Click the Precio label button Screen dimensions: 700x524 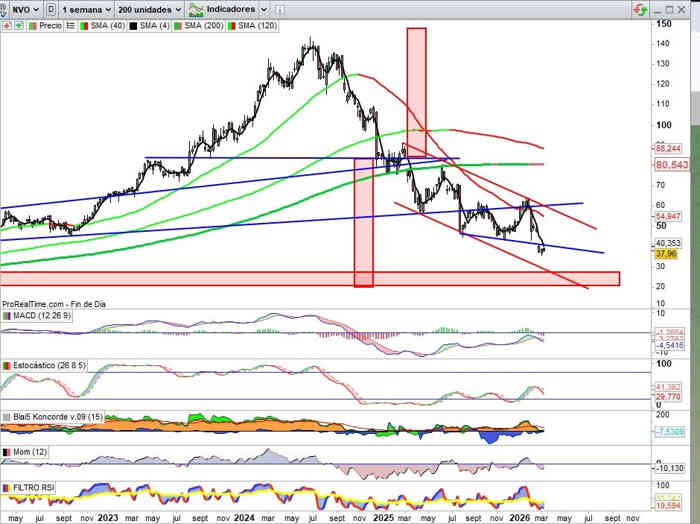50,25
